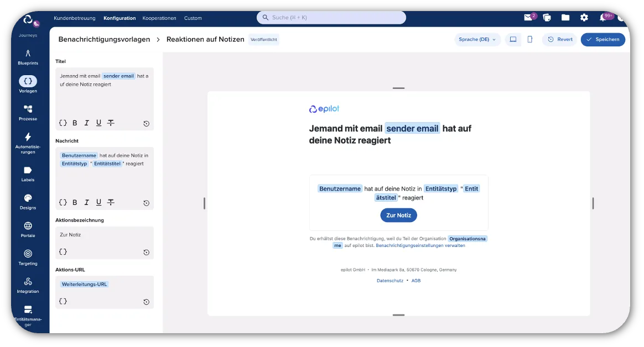
Task: Open notifications bell with 99+ badge
Action: (603, 17)
